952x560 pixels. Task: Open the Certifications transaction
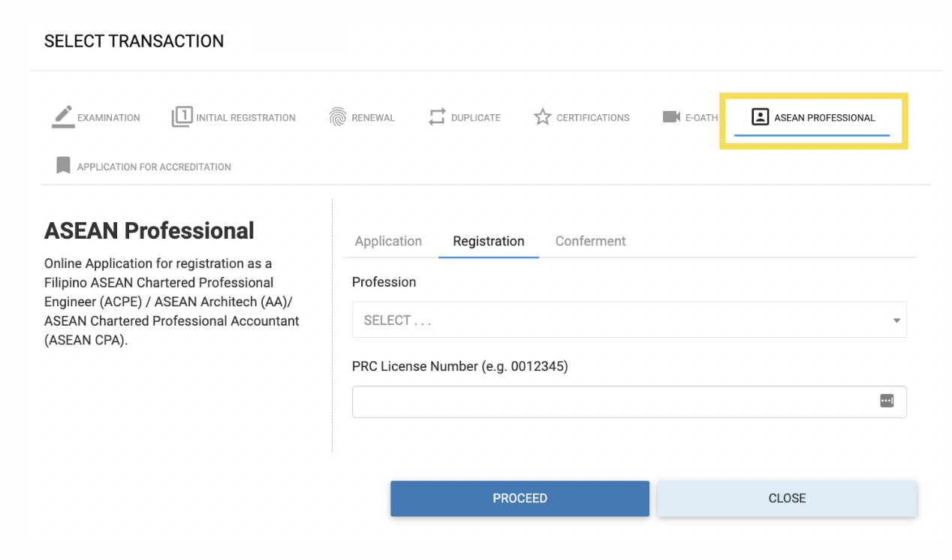click(x=582, y=117)
